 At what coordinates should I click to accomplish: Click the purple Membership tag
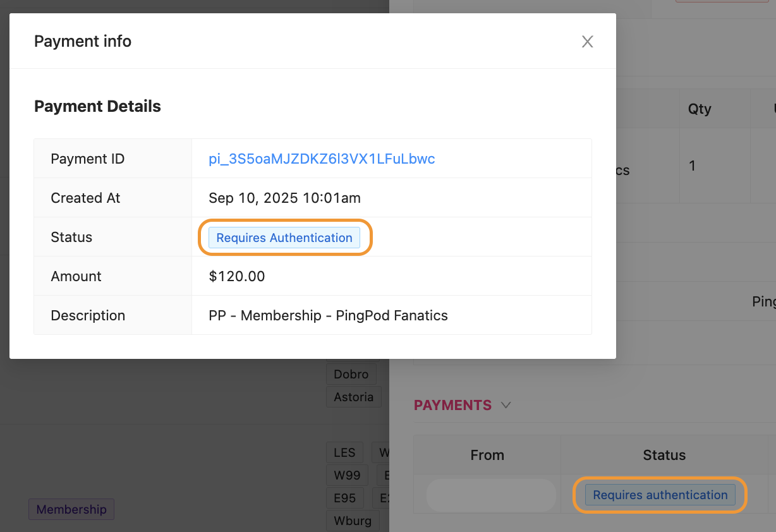click(x=71, y=509)
